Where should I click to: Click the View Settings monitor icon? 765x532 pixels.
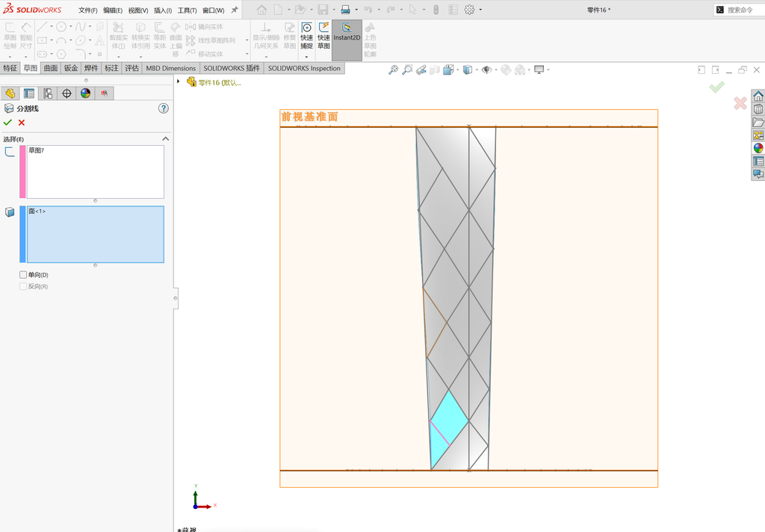coord(539,69)
